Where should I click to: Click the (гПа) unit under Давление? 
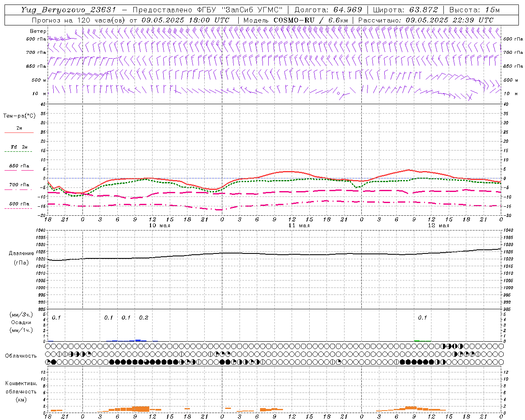click(x=21, y=263)
